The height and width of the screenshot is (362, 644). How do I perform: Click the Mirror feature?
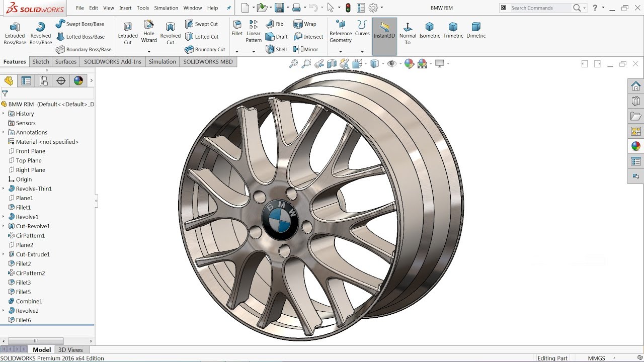coord(306,49)
